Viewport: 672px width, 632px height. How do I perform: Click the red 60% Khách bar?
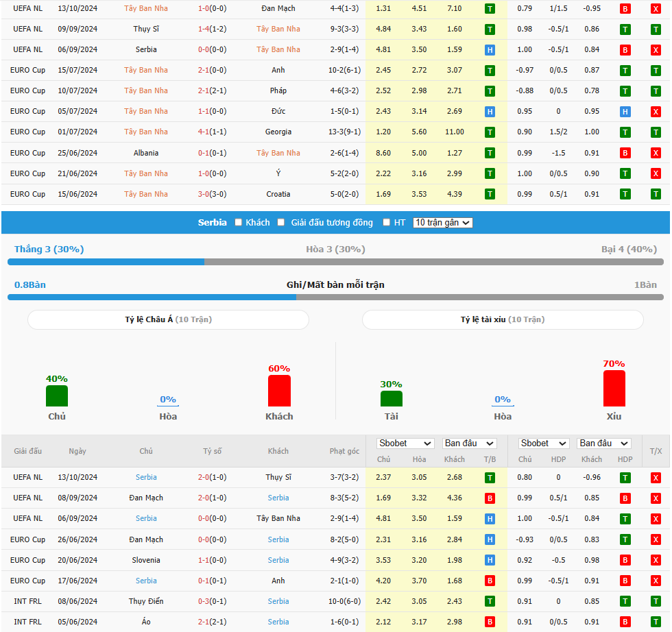pyautogui.click(x=280, y=391)
